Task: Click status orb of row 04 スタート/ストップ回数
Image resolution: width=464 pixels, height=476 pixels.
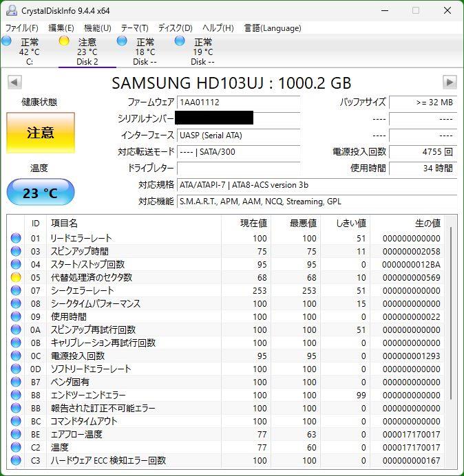Action: point(16,264)
